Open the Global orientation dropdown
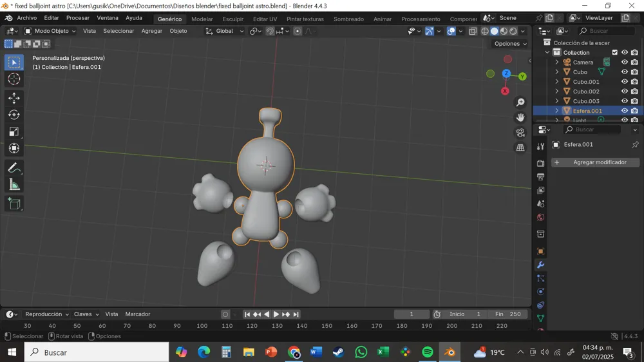Image resolution: width=644 pixels, height=362 pixels. click(224, 31)
